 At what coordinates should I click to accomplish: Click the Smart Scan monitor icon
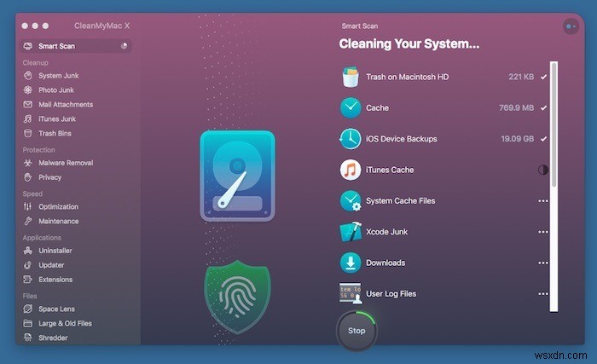(x=28, y=46)
